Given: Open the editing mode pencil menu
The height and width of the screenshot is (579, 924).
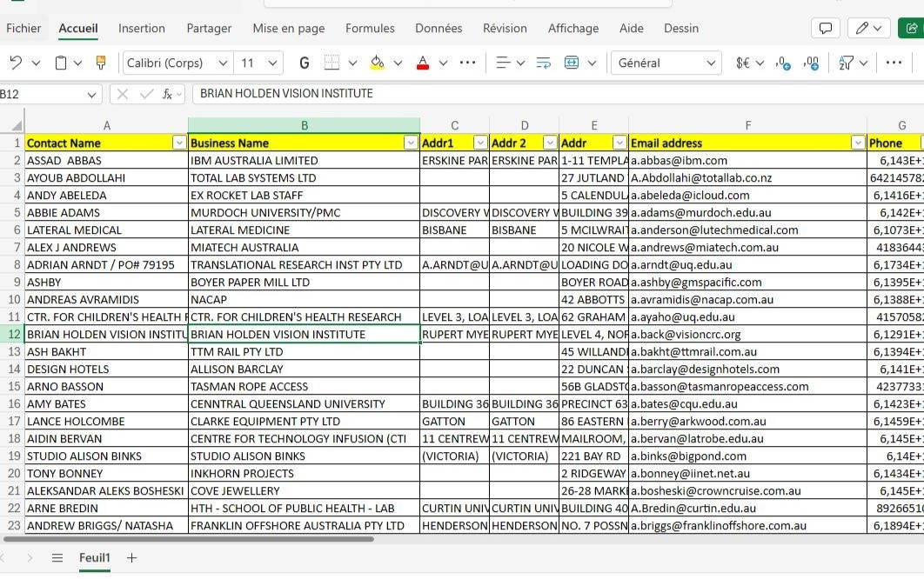Looking at the screenshot, I should coord(868,29).
